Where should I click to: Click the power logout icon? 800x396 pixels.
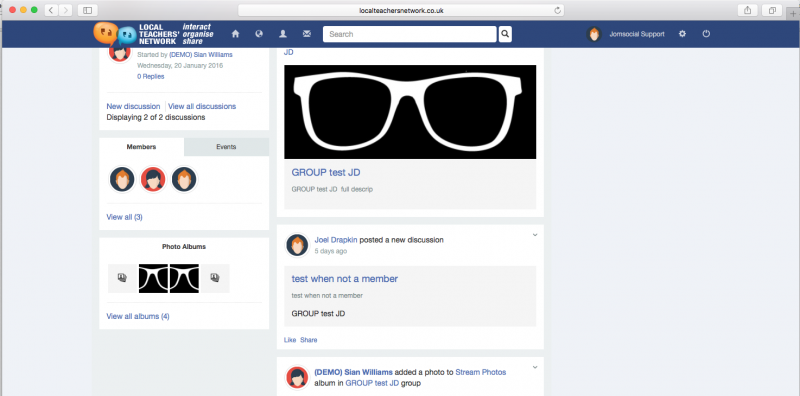(x=706, y=34)
